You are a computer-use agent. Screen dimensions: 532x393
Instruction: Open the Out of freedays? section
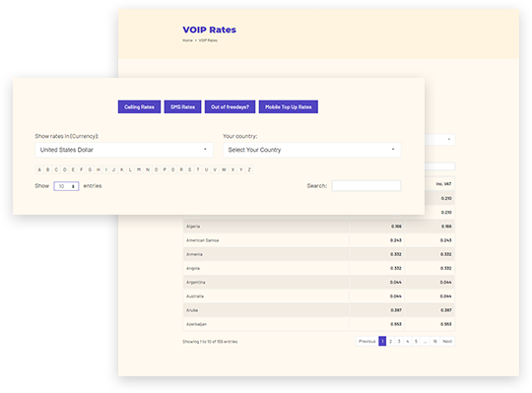[230, 106]
